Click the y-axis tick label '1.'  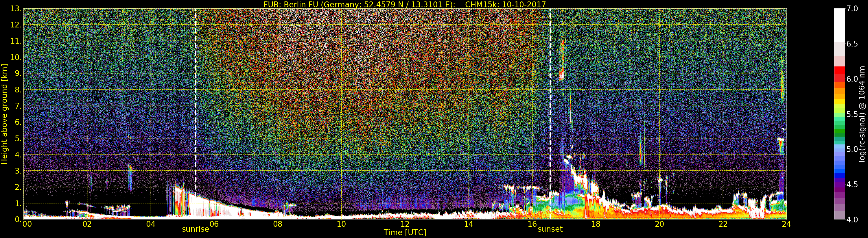(x=18, y=203)
